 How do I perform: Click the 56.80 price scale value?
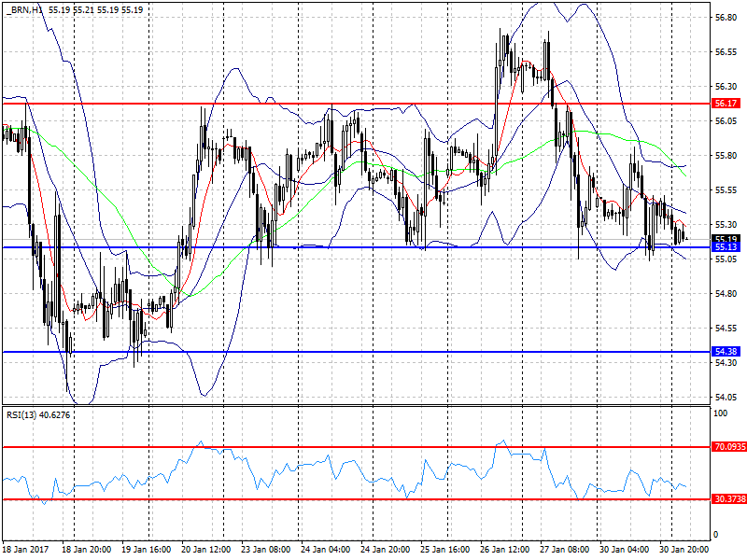(x=726, y=18)
